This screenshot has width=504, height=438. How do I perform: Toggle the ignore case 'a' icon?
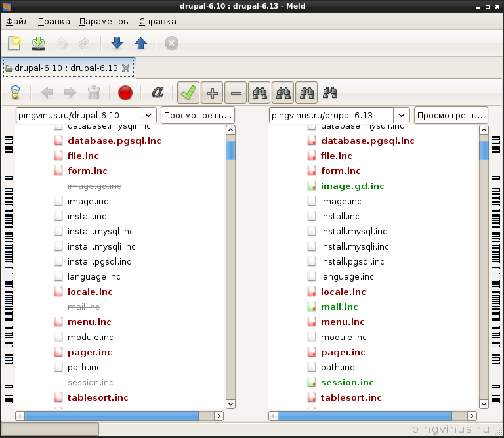(x=157, y=93)
